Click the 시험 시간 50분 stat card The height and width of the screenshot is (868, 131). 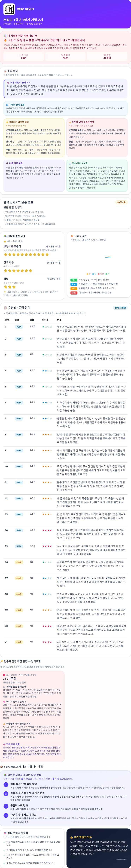(23, 56)
